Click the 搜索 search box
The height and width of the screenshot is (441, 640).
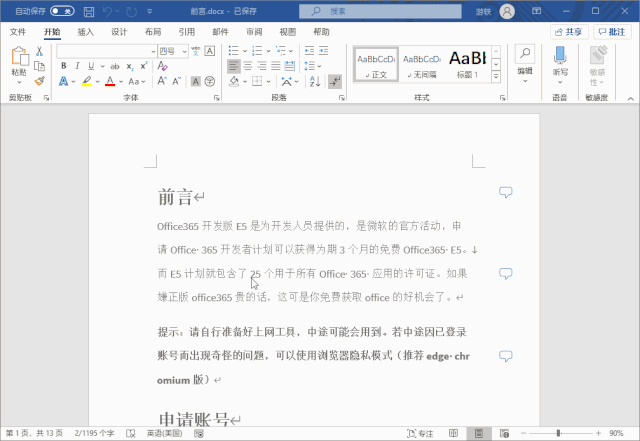click(x=380, y=11)
